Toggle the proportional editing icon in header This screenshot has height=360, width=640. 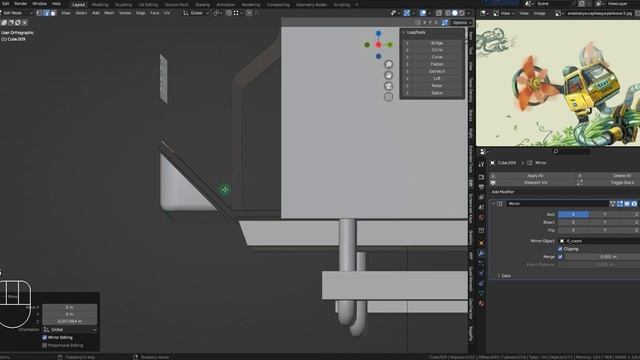click(x=249, y=13)
